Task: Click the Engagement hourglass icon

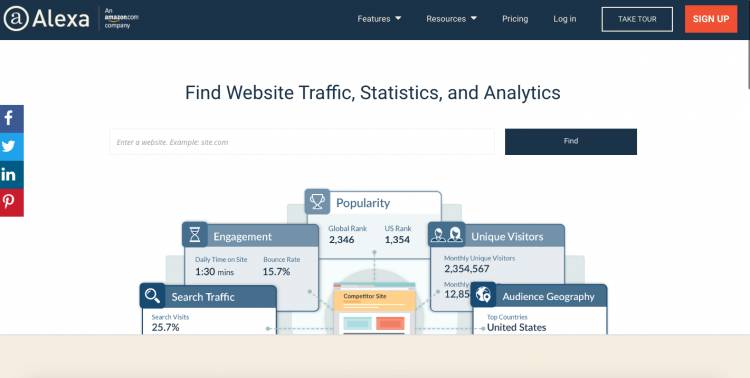Action: 195,234
